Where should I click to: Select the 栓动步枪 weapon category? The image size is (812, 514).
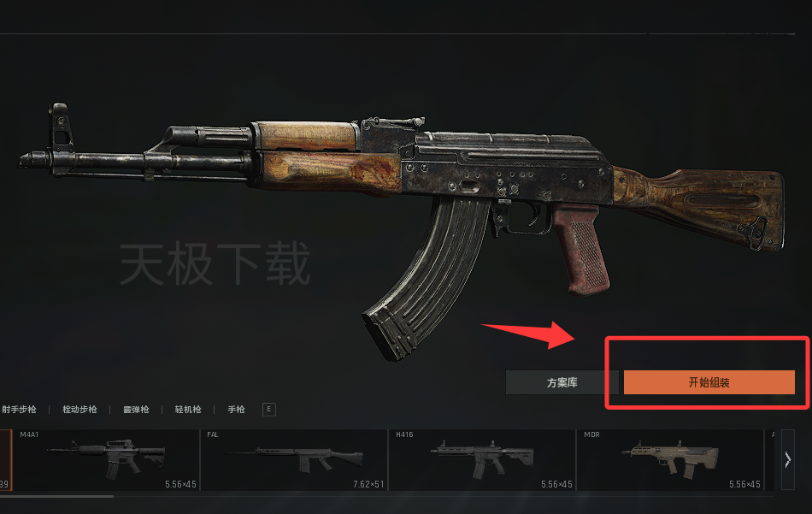pos(79,410)
